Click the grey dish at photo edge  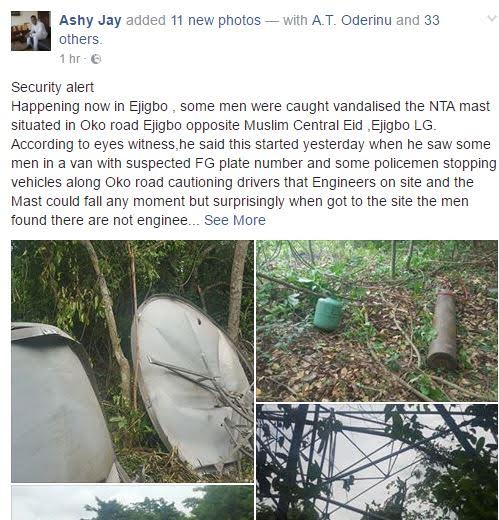pyautogui.click(x=62, y=402)
